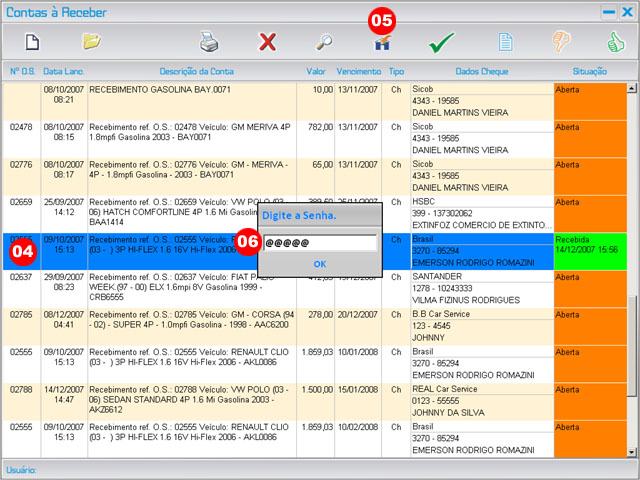Click the printer icon in toolbar

(208, 42)
